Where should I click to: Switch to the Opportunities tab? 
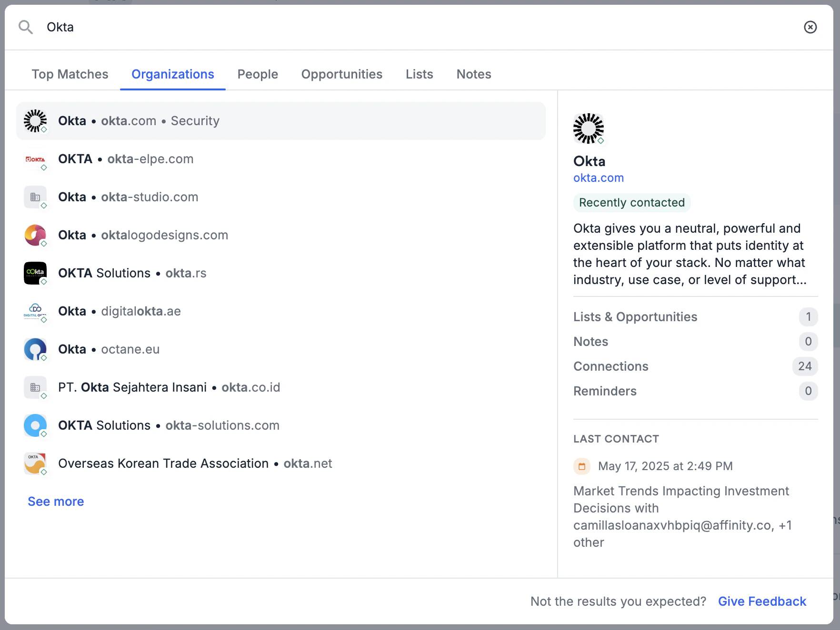click(342, 74)
